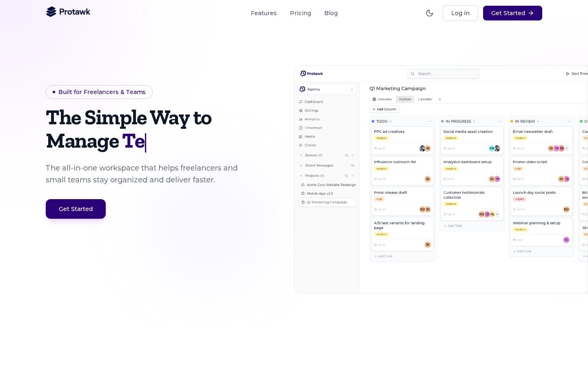This screenshot has height=368, width=588.
Task: Click the Add Column button
Action: tap(384, 109)
